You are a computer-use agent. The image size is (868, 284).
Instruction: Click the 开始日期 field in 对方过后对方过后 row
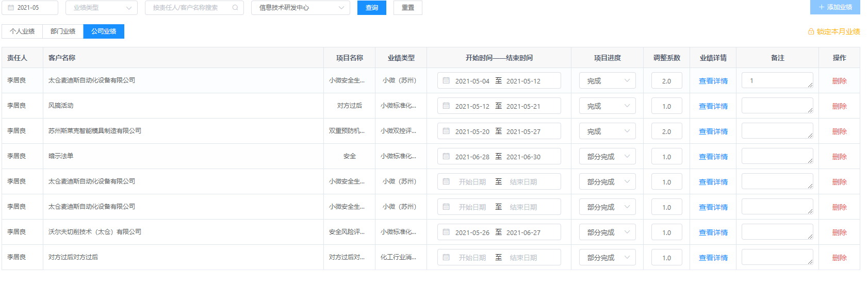472,258
